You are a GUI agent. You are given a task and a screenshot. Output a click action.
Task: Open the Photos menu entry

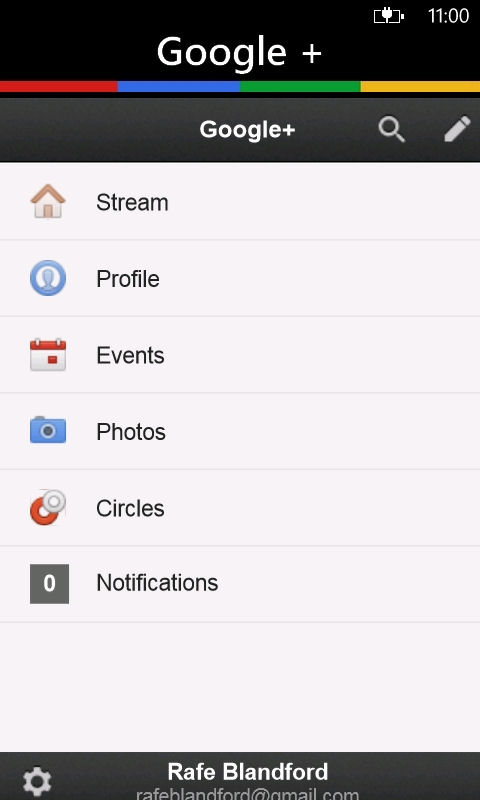tap(240, 431)
